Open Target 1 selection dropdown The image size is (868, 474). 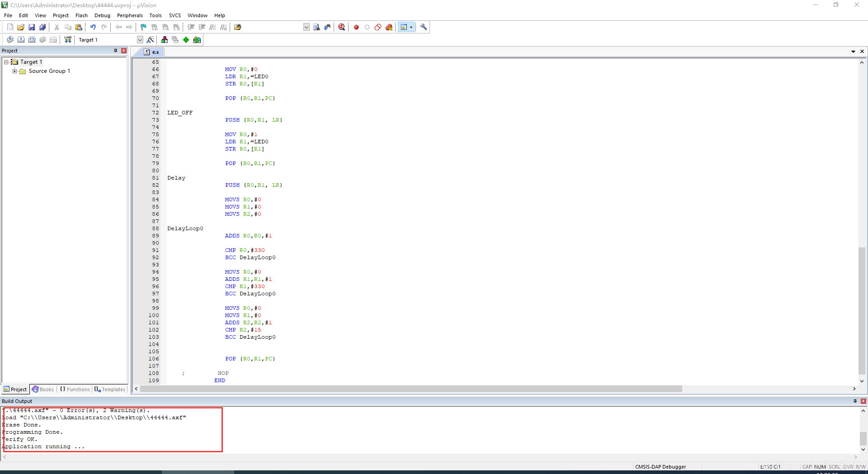point(140,40)
